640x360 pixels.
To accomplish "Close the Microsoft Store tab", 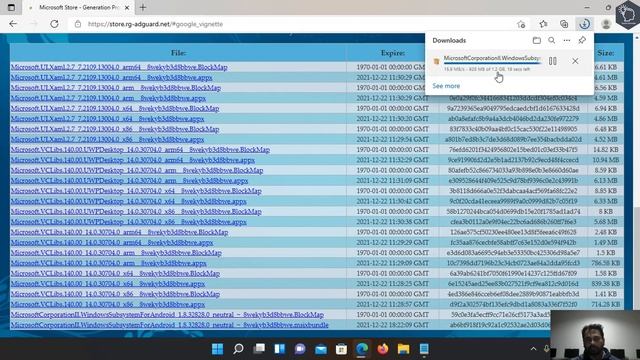I will (x=127, y=7).
